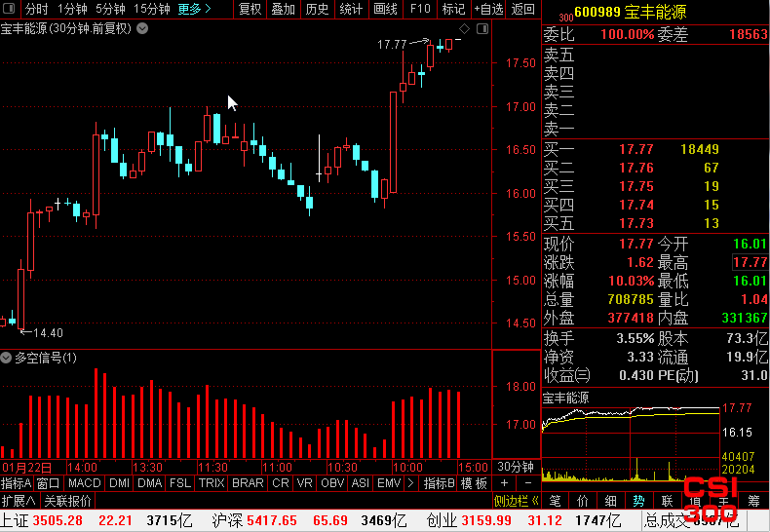Open the 联 linked tab
Screen dimensions: 770x532
[x=667, y=501]
